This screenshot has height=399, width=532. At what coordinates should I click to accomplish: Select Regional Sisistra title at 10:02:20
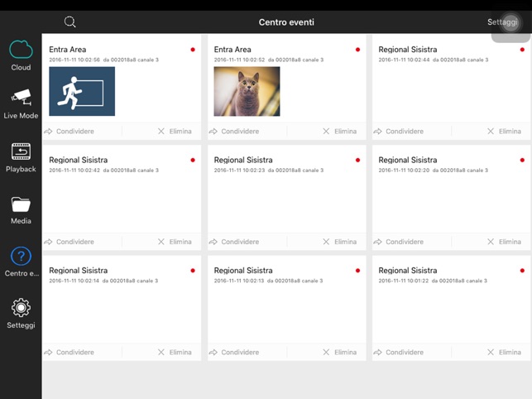tap(408, 160)
